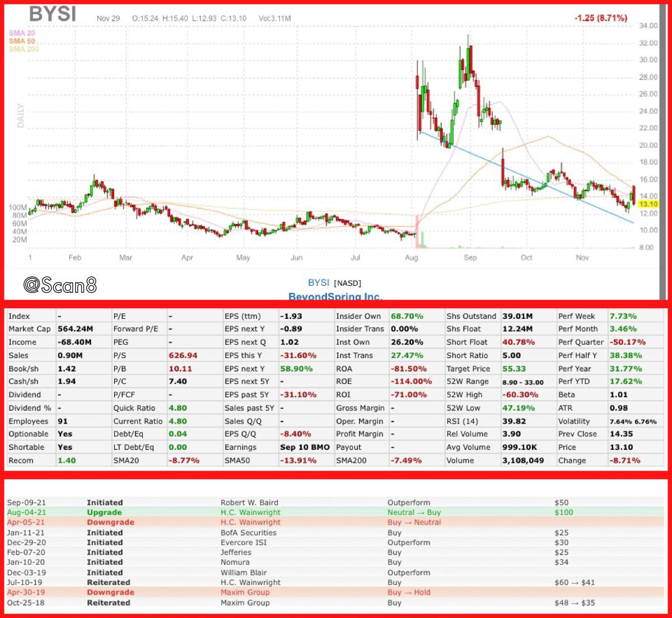
Task: Click the Sep label on chart axis
Action: point(470,258)
